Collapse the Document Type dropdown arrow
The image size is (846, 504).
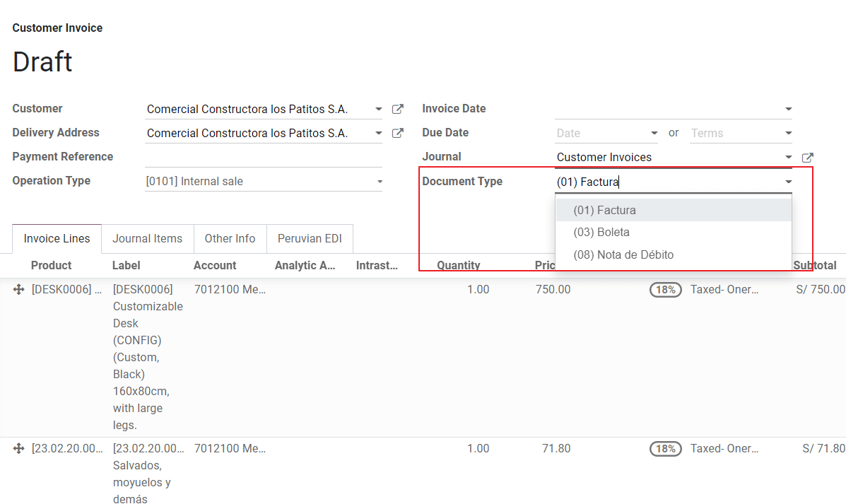coord(788,182)
